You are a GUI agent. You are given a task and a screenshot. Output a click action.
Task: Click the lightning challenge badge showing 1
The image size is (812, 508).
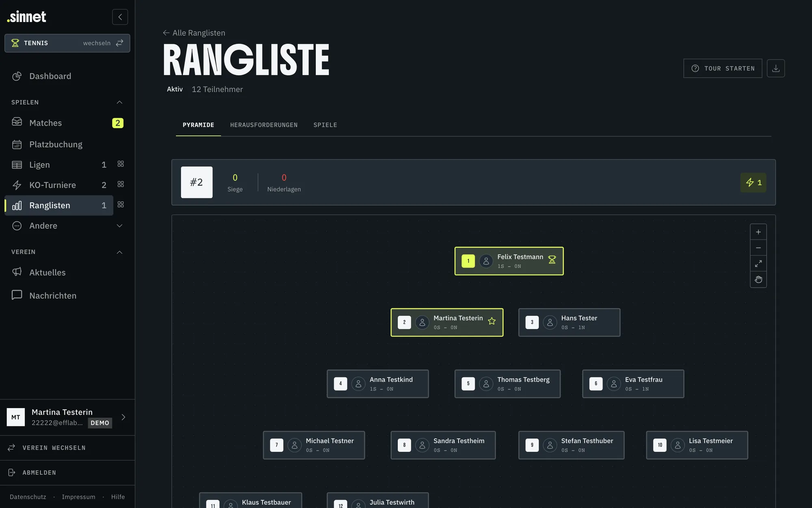[753, 182]
